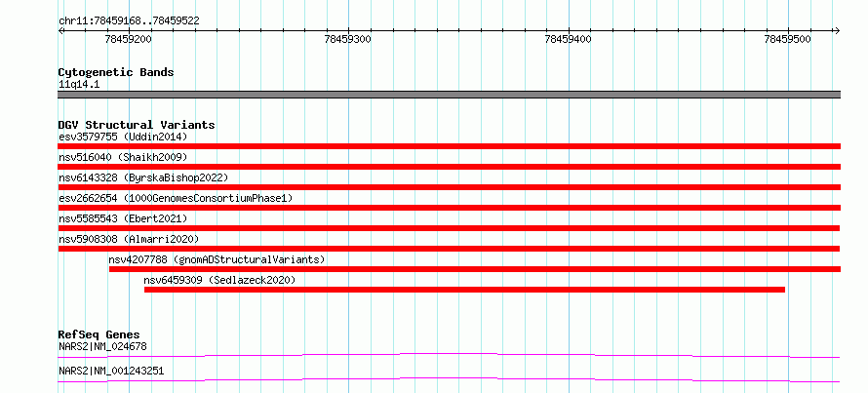Click the nsv6459309 (Sedlazeck2020) label

click(219, 280)
